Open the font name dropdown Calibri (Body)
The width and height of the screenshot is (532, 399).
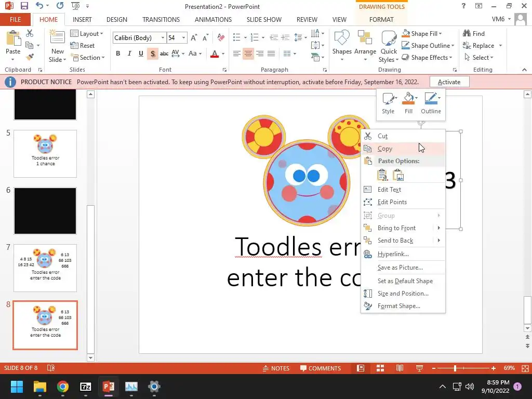click(x=163, y=37)
